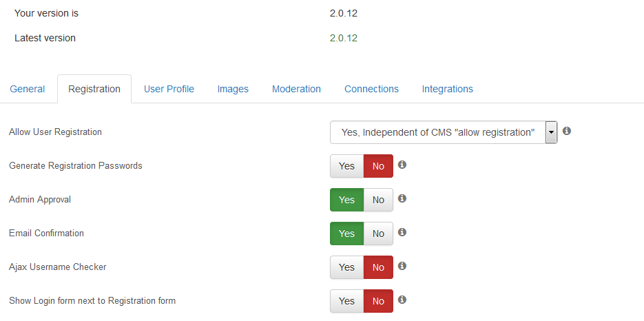
Task: Click info icon for Show Login form
Action: [402, 300]
